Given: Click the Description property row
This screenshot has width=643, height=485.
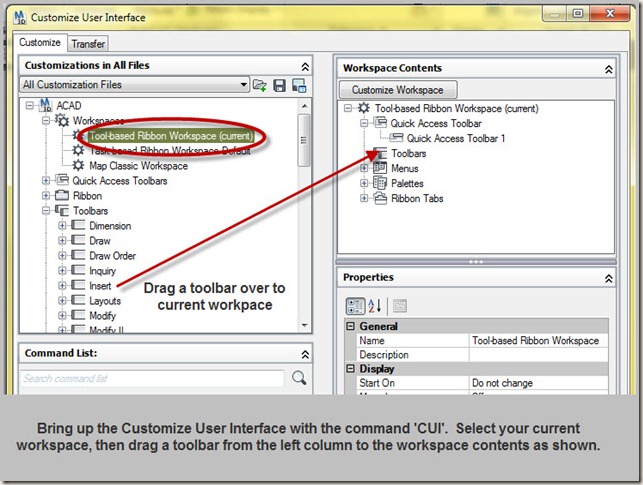Looking at the screenshot, I should click(x=483, y=354).
